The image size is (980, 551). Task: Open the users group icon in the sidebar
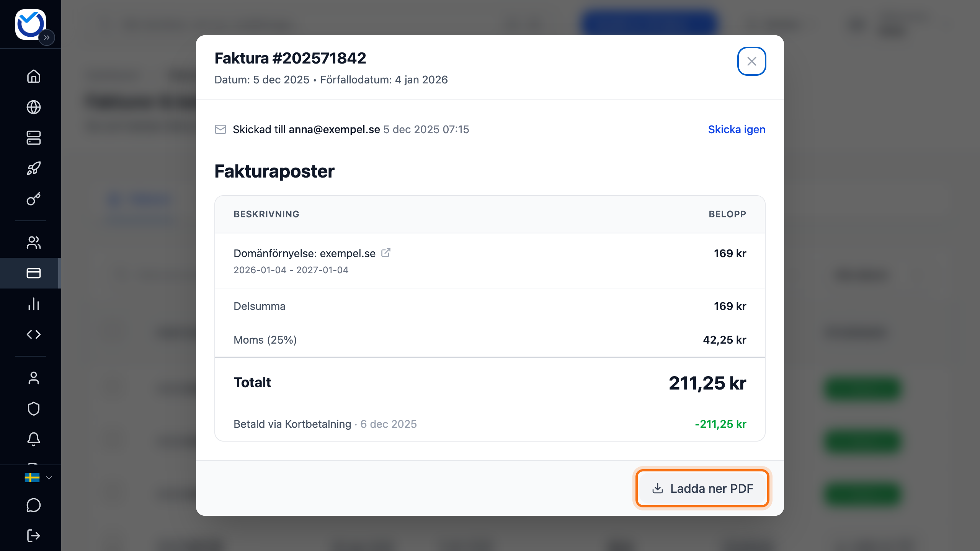(x=34, y=243)
